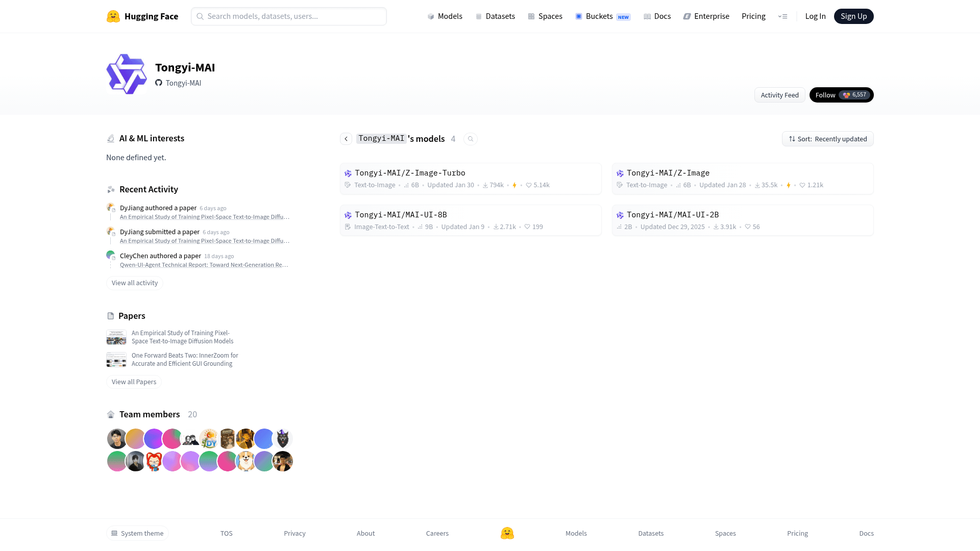
Task: Open Datasets link in the footer
Action: click(651, 533)
